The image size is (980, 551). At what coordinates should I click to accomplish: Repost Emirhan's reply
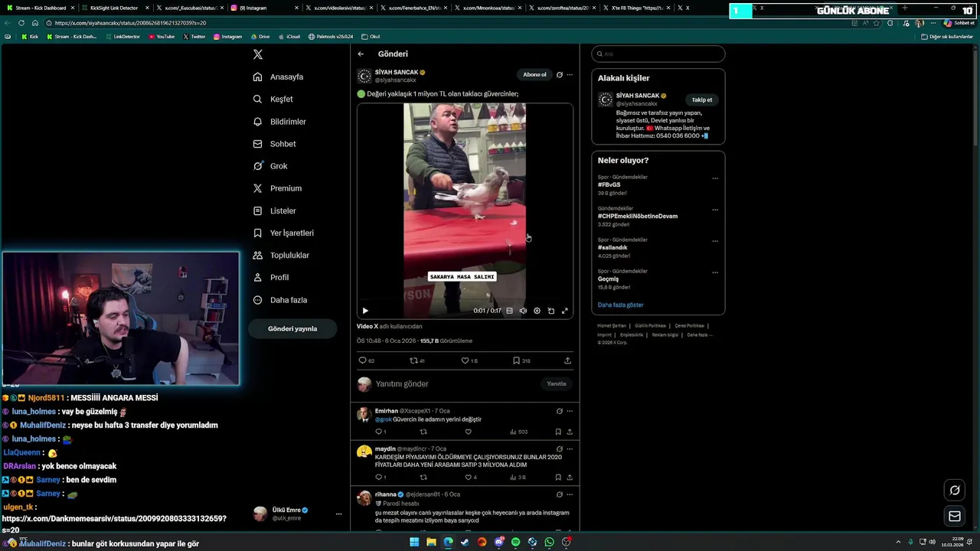point(423,432)
